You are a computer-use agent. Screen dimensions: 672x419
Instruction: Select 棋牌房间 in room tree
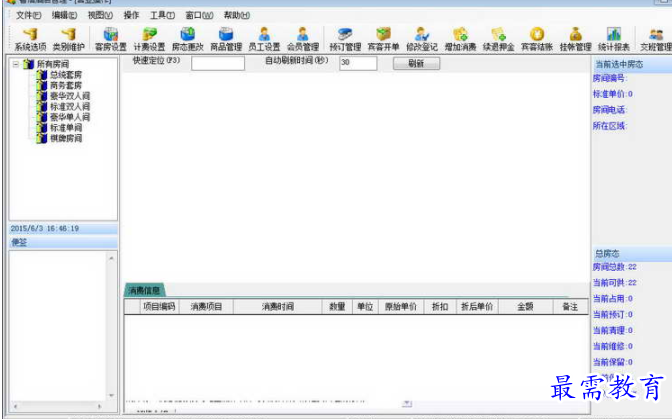click(66, 138)
